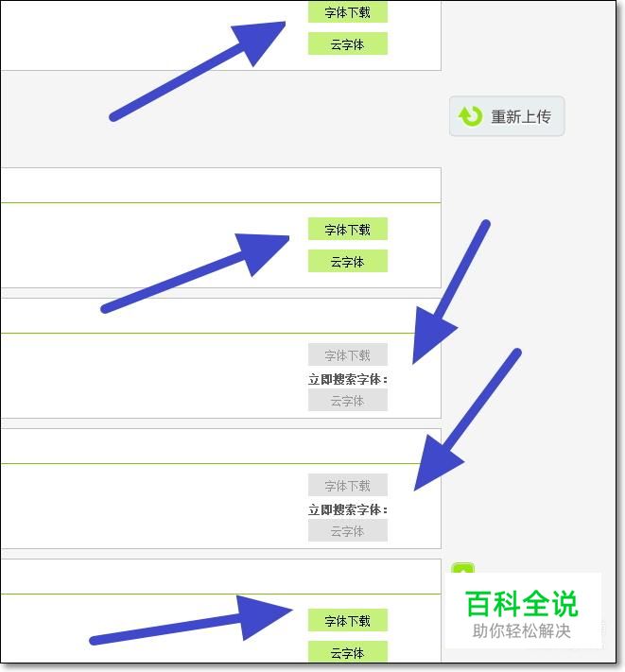625x672 pixels.
Task: Click the 重新上传 button label
Action: (x=521, y=116)
